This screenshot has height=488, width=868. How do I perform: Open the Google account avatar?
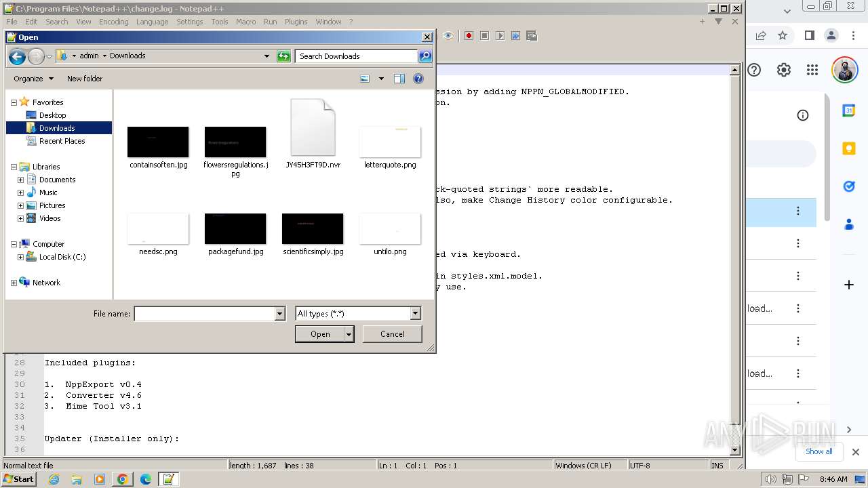pyautogui.click(x=844, y=70)
